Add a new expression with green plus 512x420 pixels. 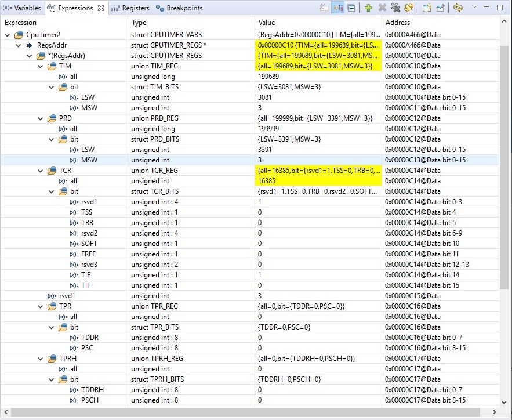pos(368,8)
